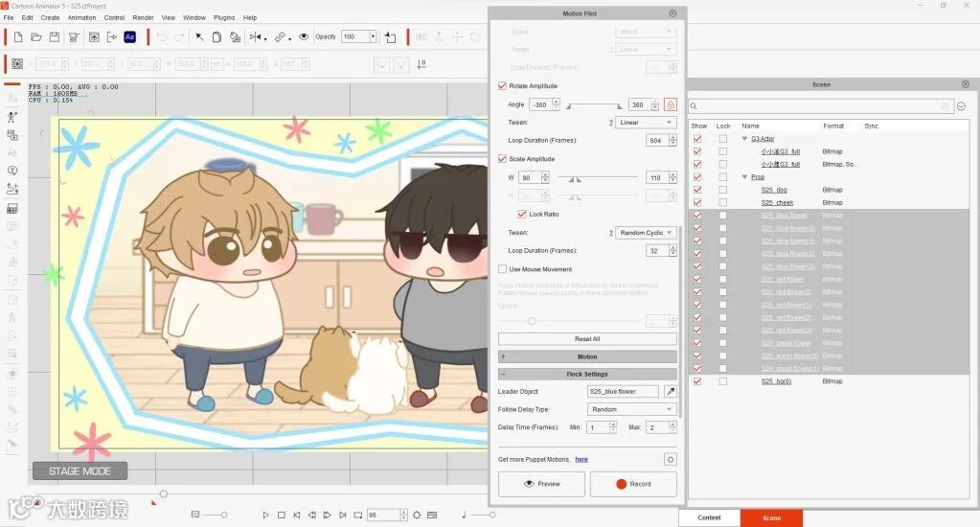
Task: Click the layer order icon right of Opacity
Action: pyautogui.click(x=391, y=37)
